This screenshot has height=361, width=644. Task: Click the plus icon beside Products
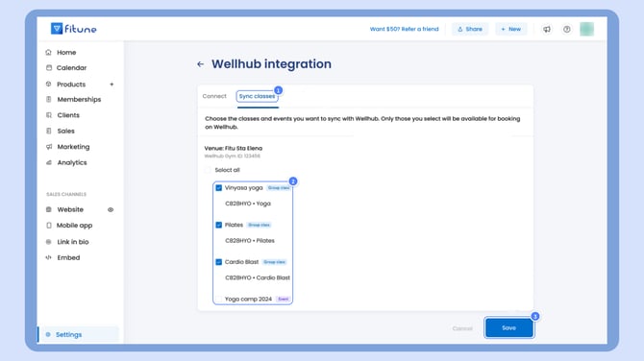click(111, 84)
